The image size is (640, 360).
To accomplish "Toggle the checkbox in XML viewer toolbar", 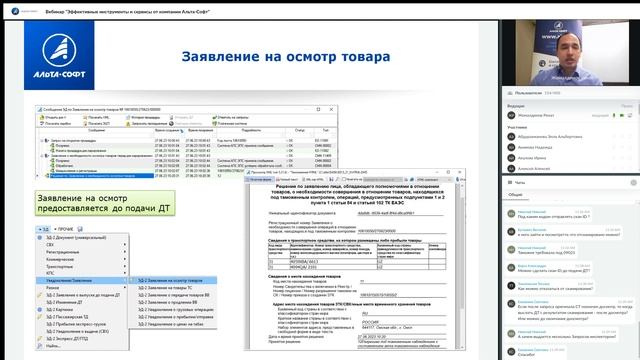I will [344, 180].
